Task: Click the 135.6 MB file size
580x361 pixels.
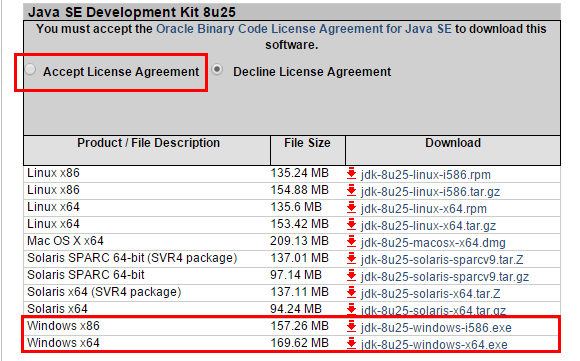Action: [x=296, y=207]
